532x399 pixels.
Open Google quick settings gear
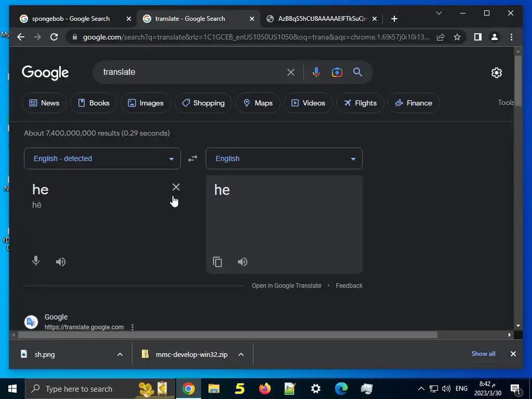pos(496,72)
